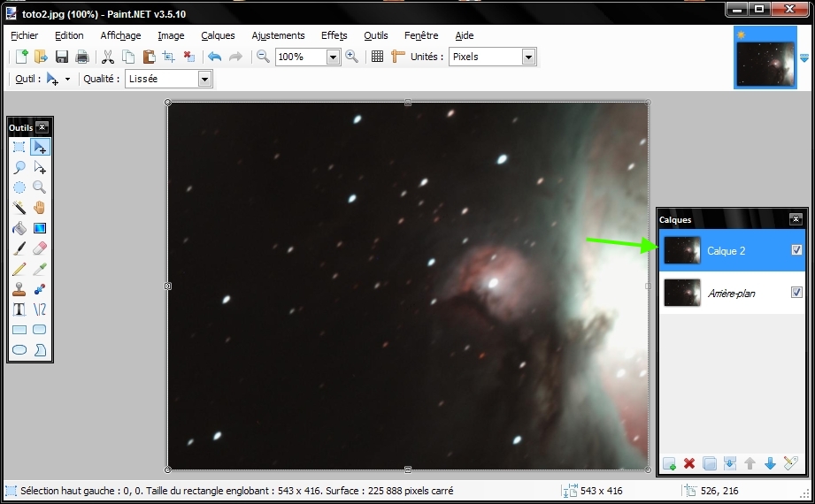Image resolution: width=815 pixels, height=504 pixels.
Task: Toggle the rulers display
Action: tap(397, 57)
